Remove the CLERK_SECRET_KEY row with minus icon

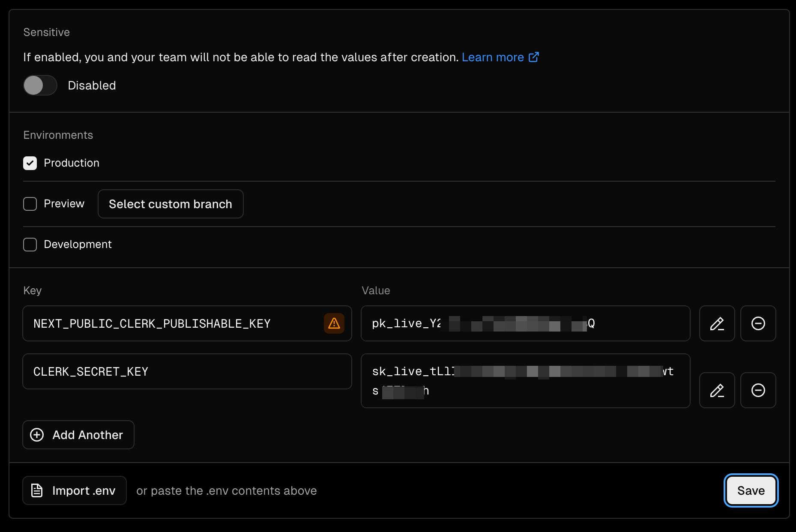coord(758,390)
